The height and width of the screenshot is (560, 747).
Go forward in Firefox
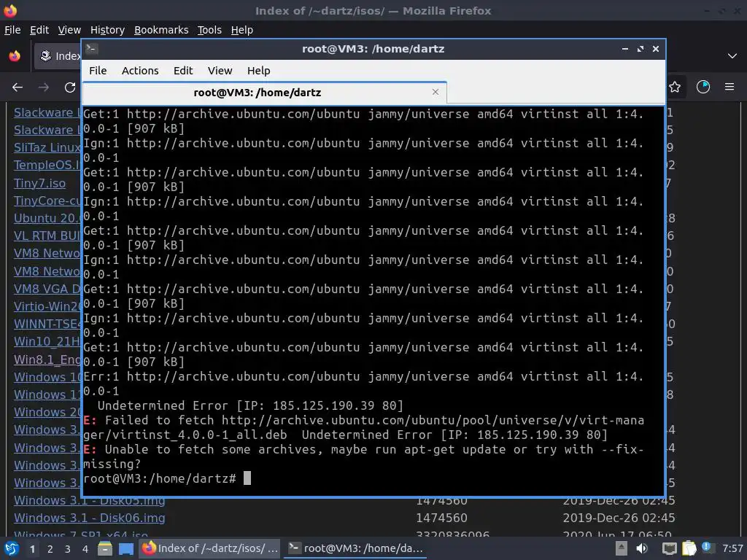tap(44, 87)
